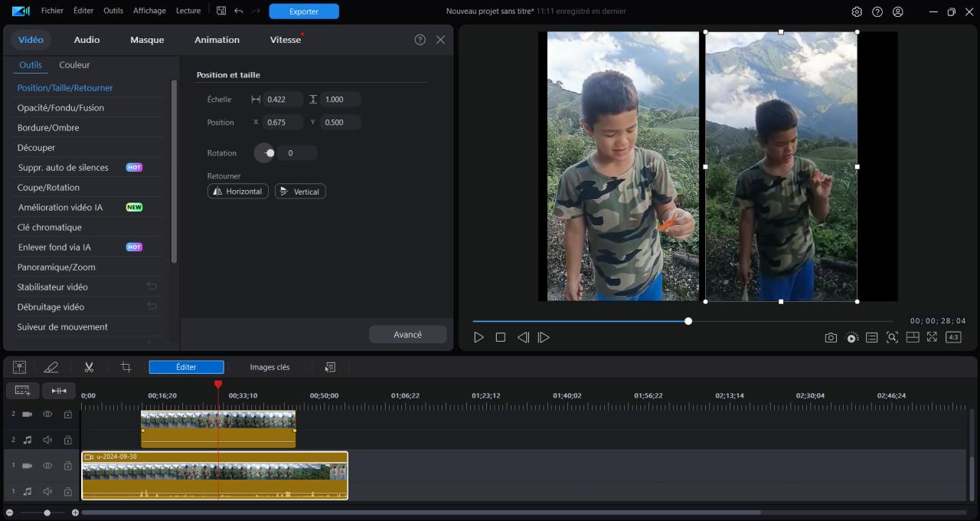Open the fullscreen preview mode

click(x=932, y=337)
